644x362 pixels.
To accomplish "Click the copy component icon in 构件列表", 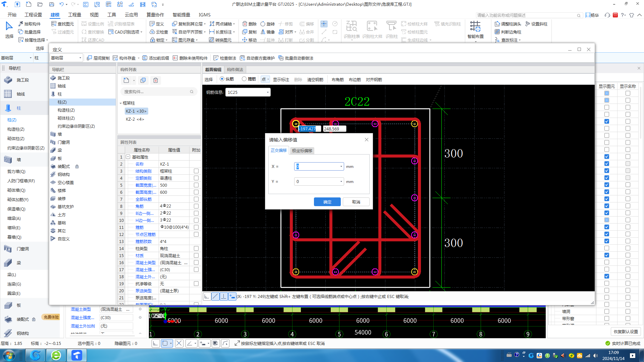I will (x=143, y=80).
